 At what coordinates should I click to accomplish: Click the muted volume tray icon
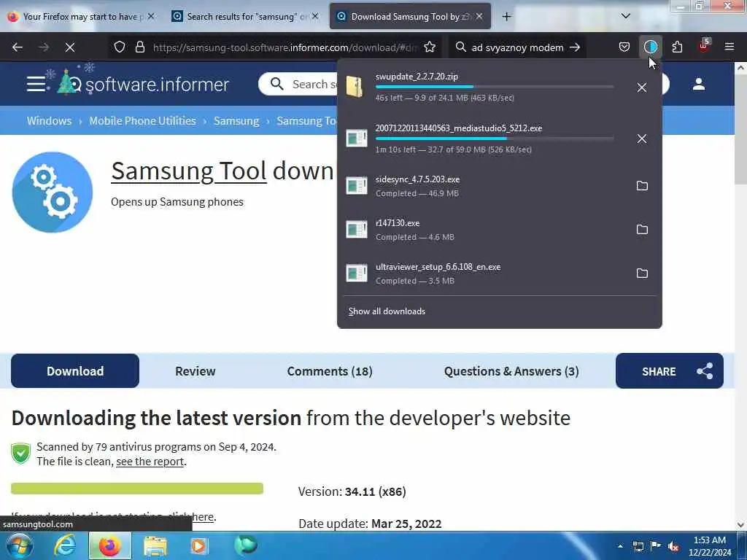(673, 546)
